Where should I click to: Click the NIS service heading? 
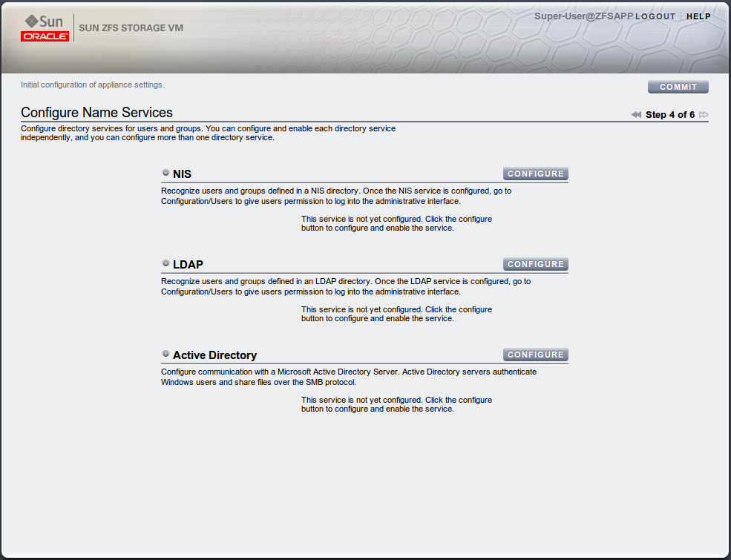183,174
